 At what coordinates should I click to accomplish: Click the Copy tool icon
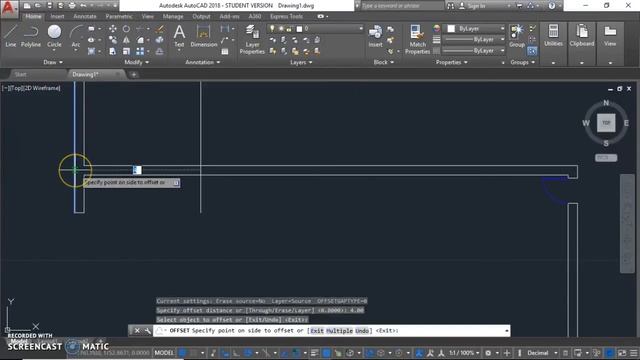coord(113,40)
